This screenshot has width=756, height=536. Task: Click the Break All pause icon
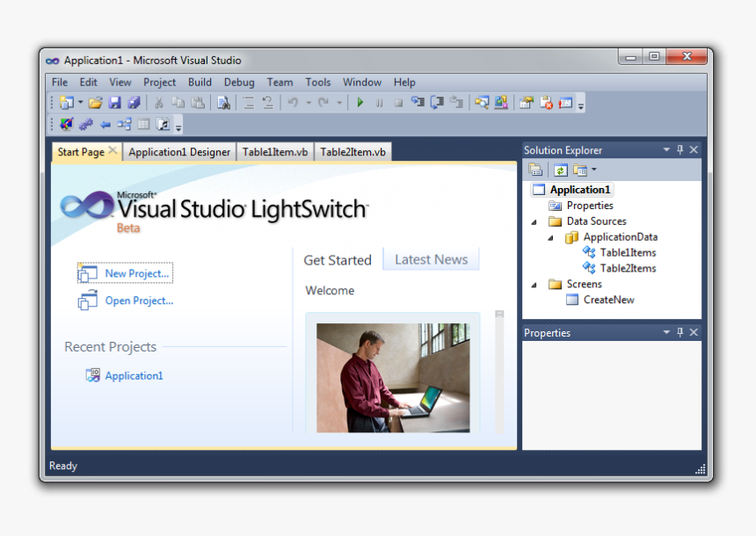(380, 103)
